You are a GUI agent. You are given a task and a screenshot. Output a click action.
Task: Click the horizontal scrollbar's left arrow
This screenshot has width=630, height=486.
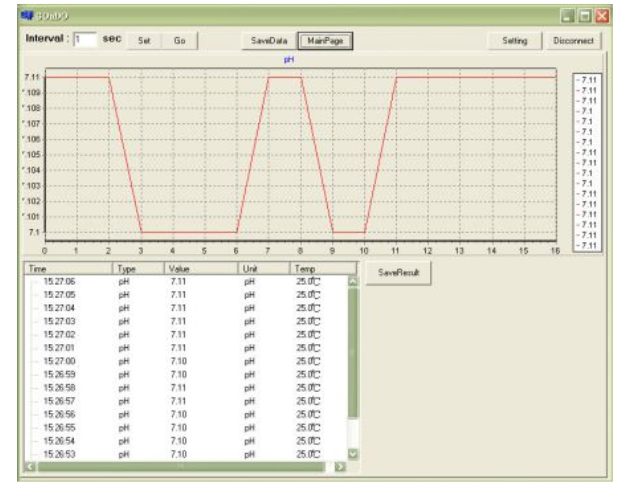tap(28, 466)
